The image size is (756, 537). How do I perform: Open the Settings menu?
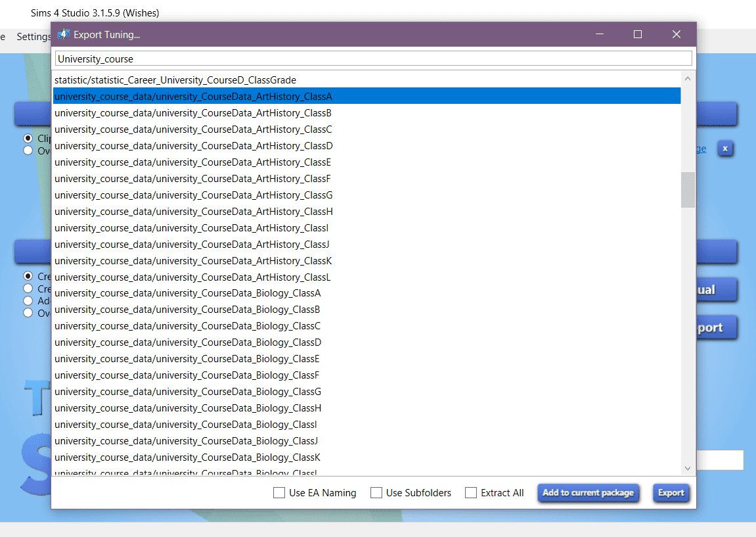click(x=33, y=37)
